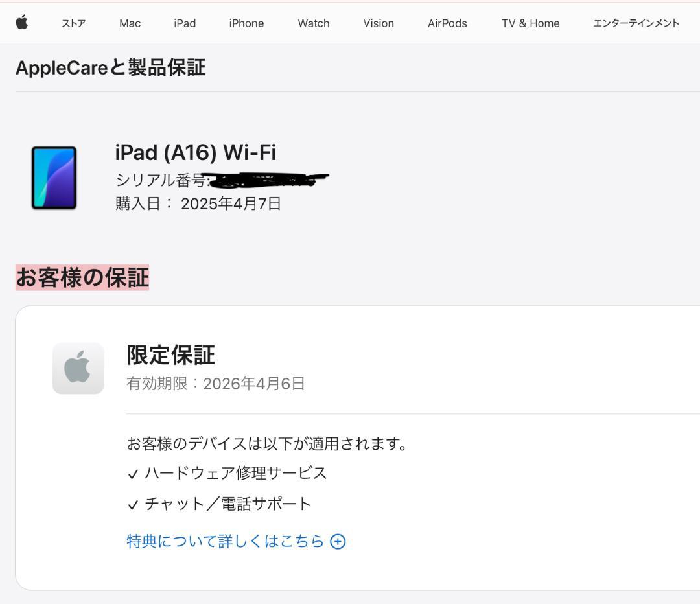Select iPhone in the top navigation
Viewport: 700px width, 604px height.
[246, 23]
